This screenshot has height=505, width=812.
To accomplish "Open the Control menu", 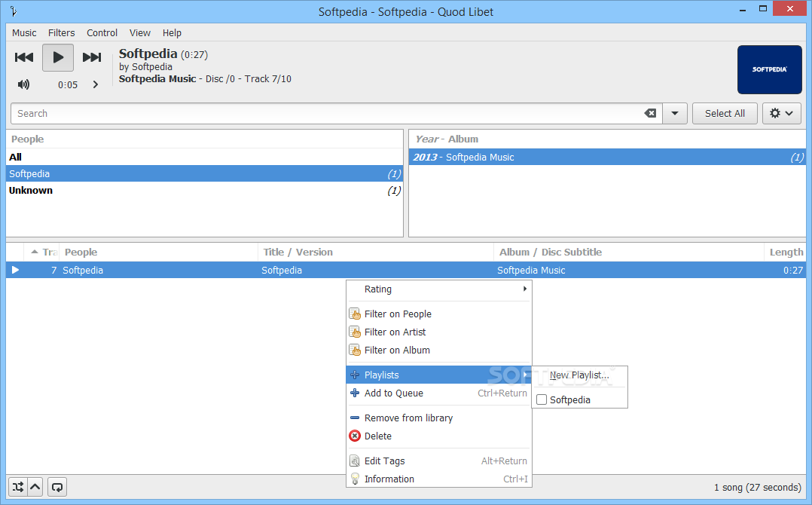I will [x=102, y=32].
